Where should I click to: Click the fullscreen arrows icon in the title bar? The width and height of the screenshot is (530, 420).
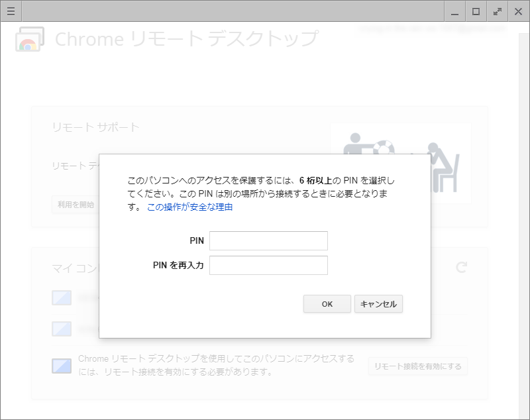498,11
